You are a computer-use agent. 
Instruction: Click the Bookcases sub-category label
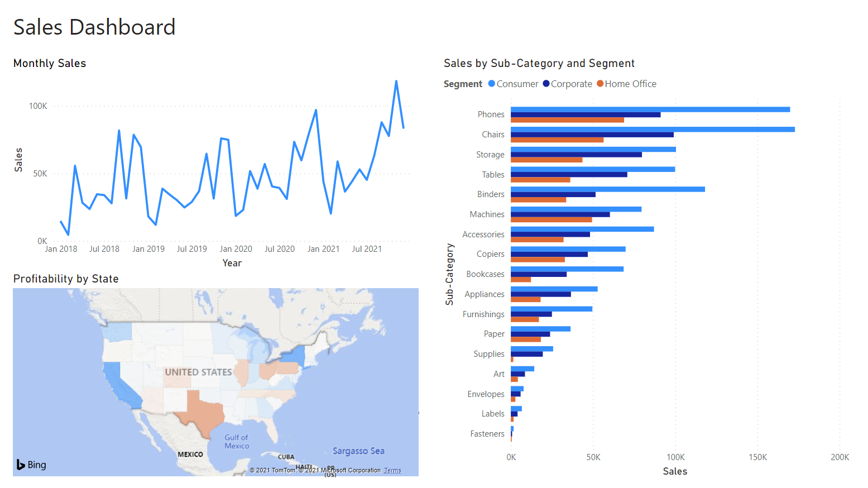point(486,274)
